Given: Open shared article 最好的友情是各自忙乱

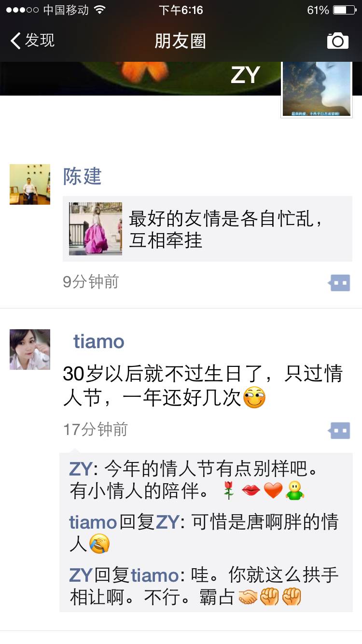Looking at the screenshot, I should click(x=208, y=229).
